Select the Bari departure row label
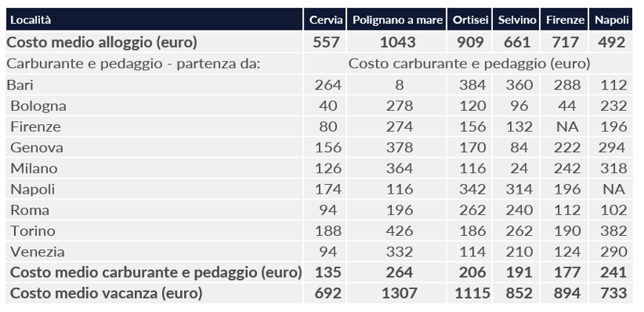This screenshot has height=312, width=644. 20,85
